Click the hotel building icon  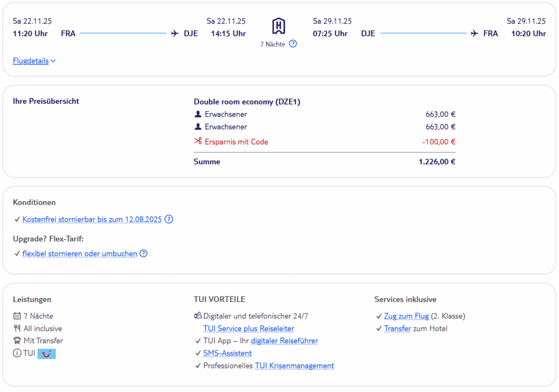coord(278,26)
